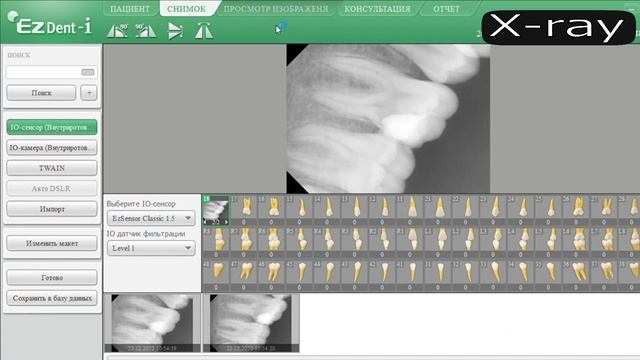Activate the IO-сенсор acquisition source

click(52, 127)
